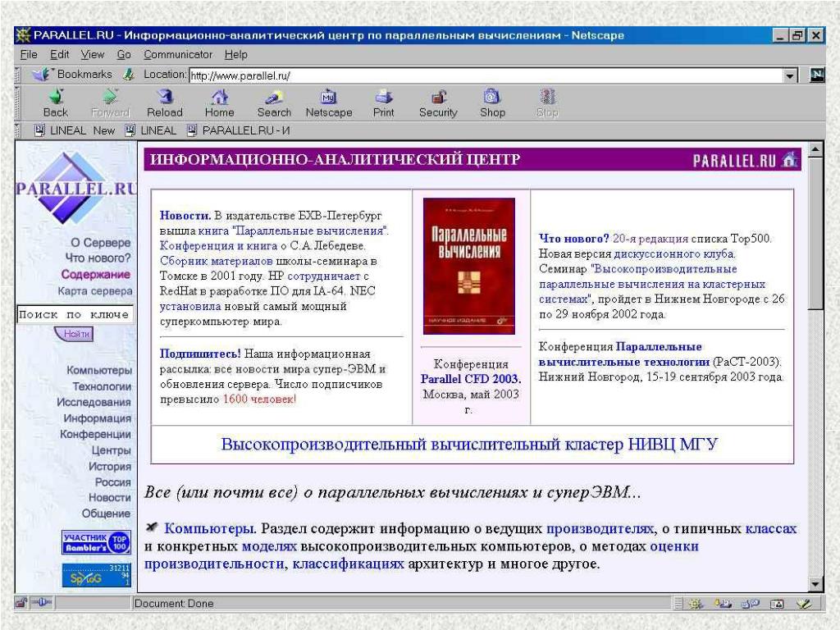The width and height of the screenshot is (840, 630).
Task: Open the О Сервере sidebar link
Action: coord(101,243)
